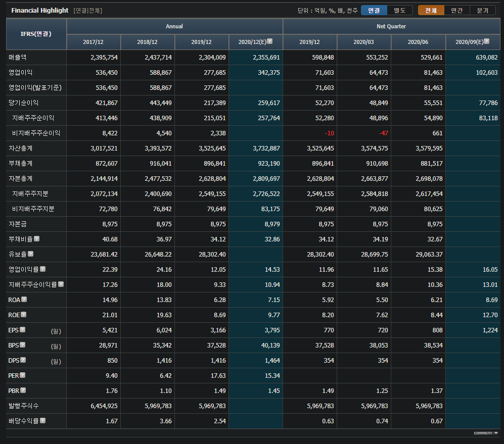Click the 3.66 dividend yield value
This screenshot has height=444, width=504.
point(165,421)
